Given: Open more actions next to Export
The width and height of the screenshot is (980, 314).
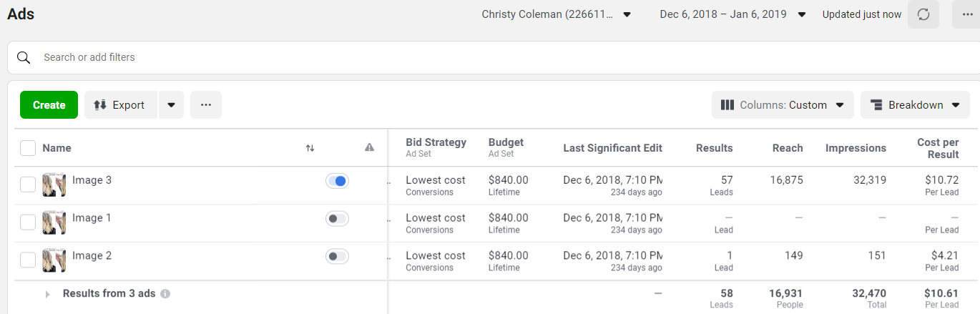Looking at the screenshot, I should [x=206, y=105].
